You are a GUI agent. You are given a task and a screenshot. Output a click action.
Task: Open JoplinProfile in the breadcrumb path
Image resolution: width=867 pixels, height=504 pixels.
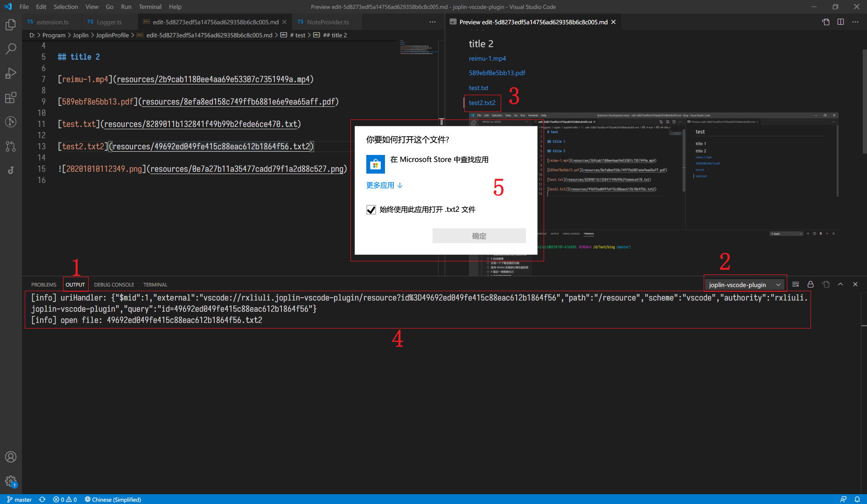pyautogui.click(x=112, y=35)
